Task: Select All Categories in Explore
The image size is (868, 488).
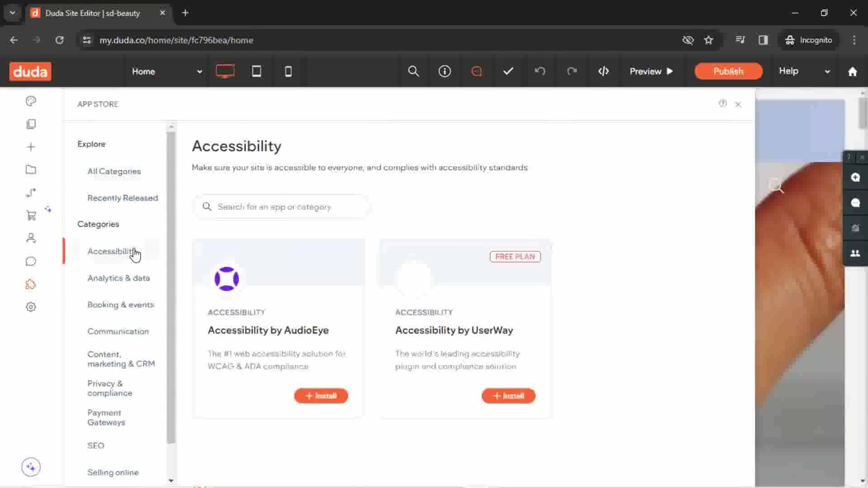Action: [114, 171]
